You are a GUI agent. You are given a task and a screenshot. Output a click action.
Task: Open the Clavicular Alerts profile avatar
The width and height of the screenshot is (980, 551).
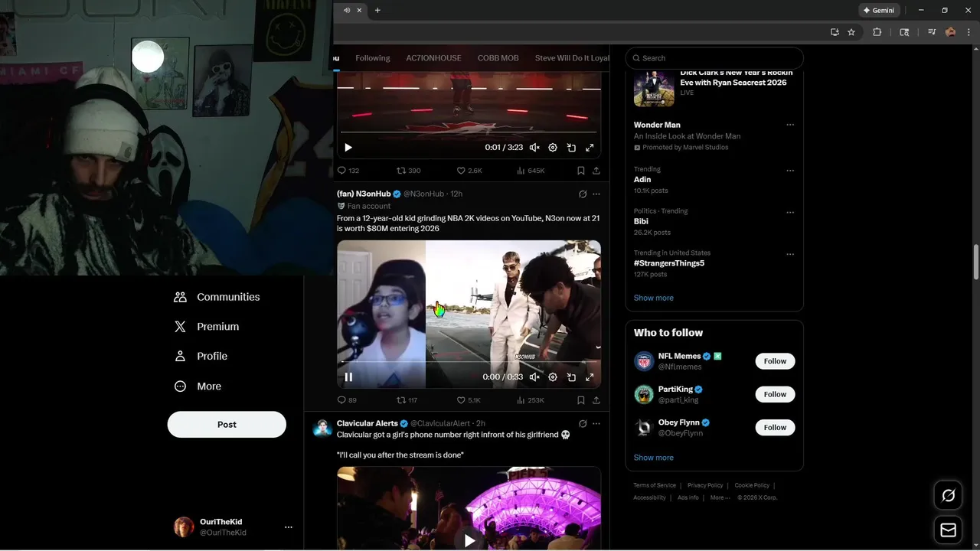click(x=322, y=429)
